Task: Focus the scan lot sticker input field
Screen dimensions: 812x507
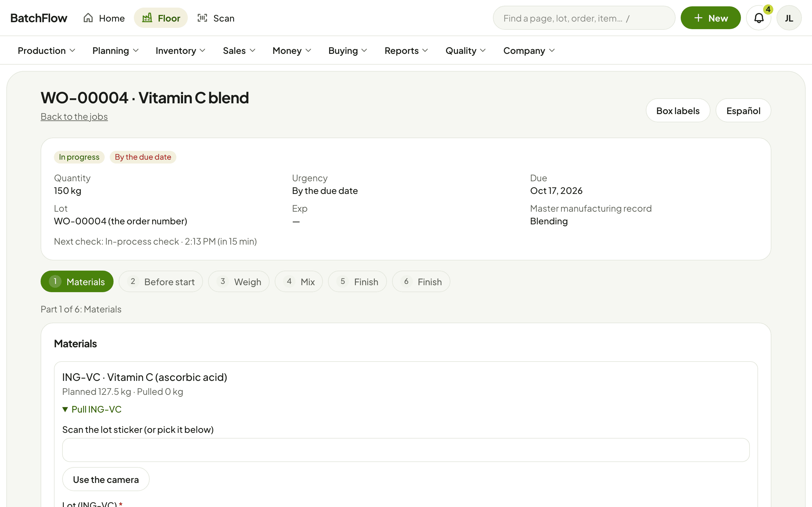Action: [x=406, y=450]
